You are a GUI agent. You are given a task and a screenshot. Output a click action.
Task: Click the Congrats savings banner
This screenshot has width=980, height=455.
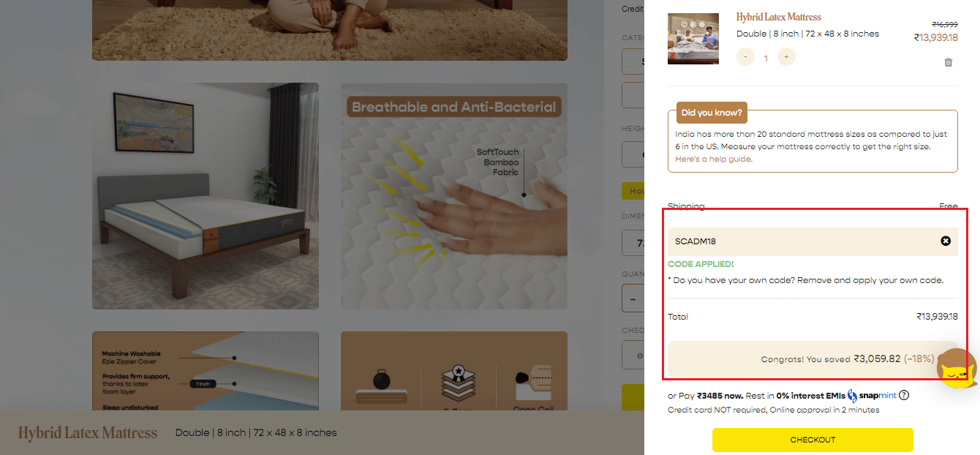(x=813, y=359)
